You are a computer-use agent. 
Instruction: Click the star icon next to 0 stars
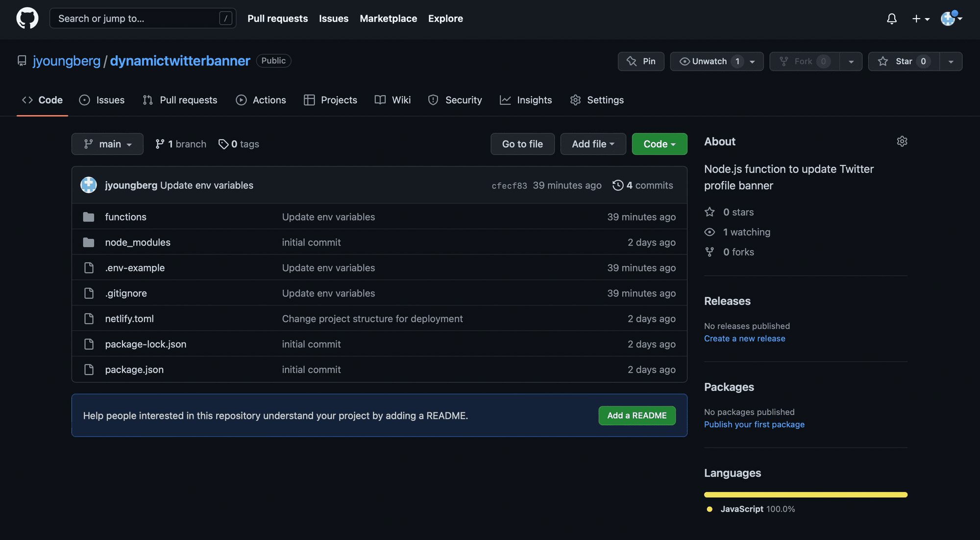(710, 212)
